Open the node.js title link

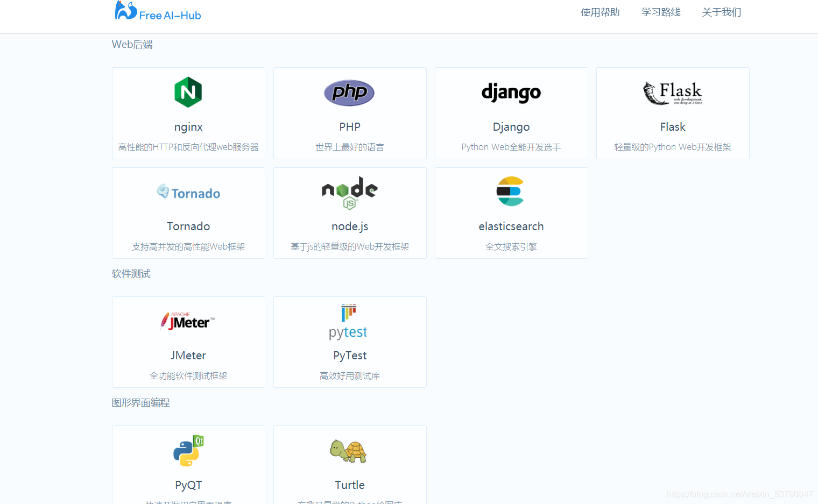[x=350, y=226]
